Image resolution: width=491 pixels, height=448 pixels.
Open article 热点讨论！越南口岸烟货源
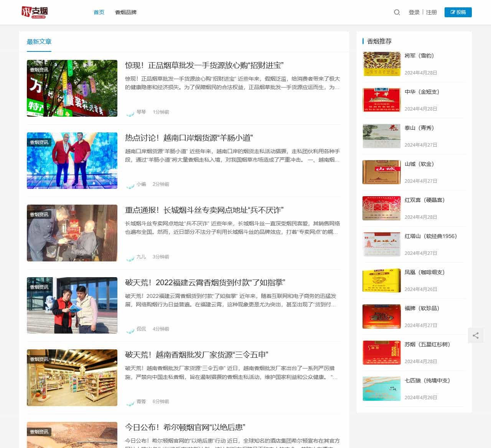pyautogui.click(x=189, y=138)
